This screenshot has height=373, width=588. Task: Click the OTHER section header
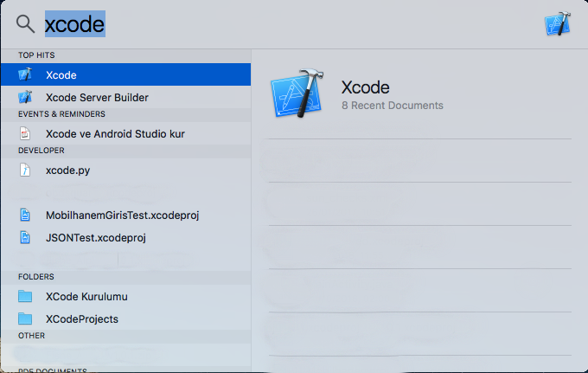(x=31, y=336)
